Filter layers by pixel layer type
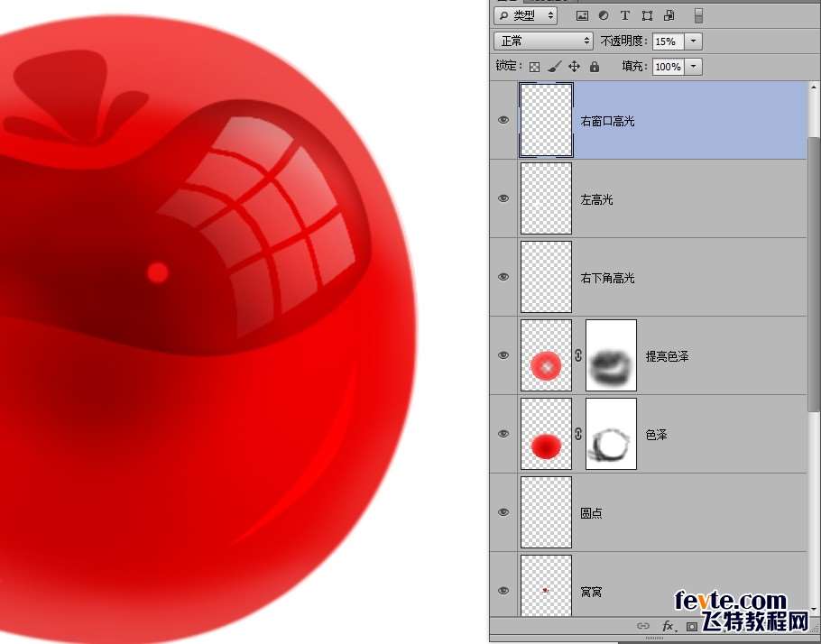The height and width of the screenshot is (644, 821). [x=582, y=15]
